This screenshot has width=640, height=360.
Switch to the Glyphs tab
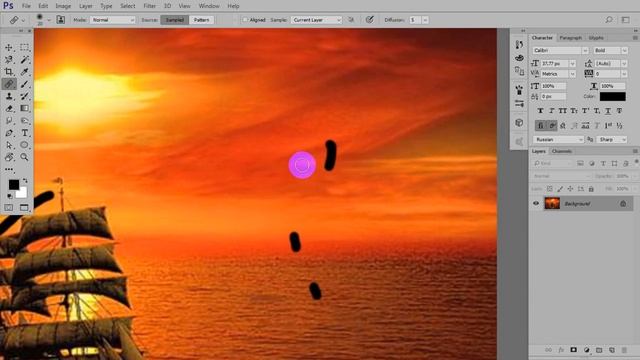click(596, 38)
